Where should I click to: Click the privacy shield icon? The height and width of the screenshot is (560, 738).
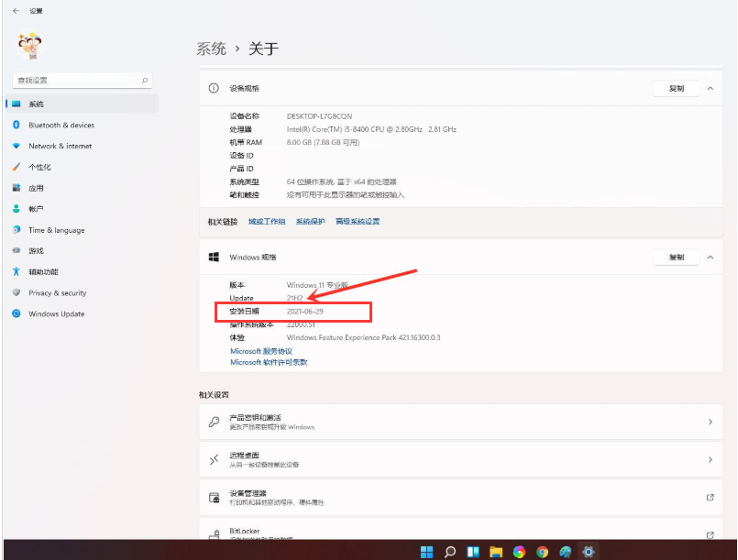coord(17,292)
